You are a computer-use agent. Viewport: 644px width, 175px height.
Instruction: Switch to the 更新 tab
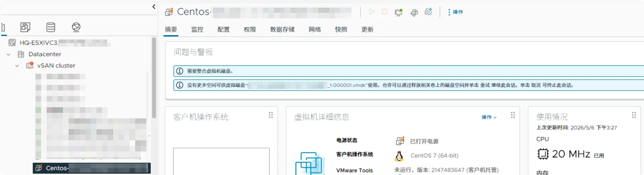(x=367, y=29)
